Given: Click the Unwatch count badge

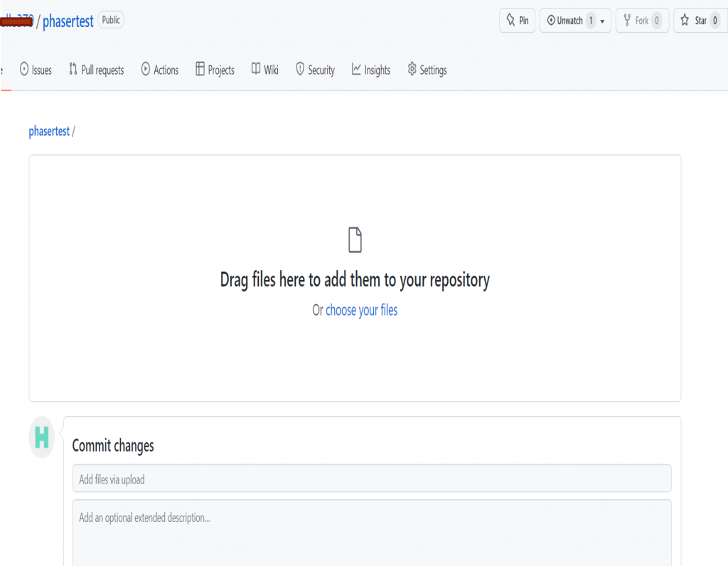Looking at the screenshot, I should pyautogui.click(x=591, y=21).
